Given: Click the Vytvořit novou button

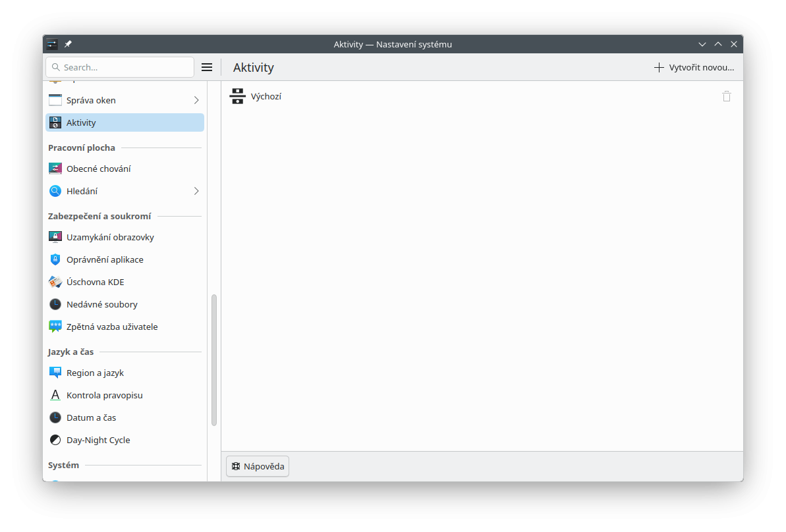Looking at the screenshot, I should 694,67.
